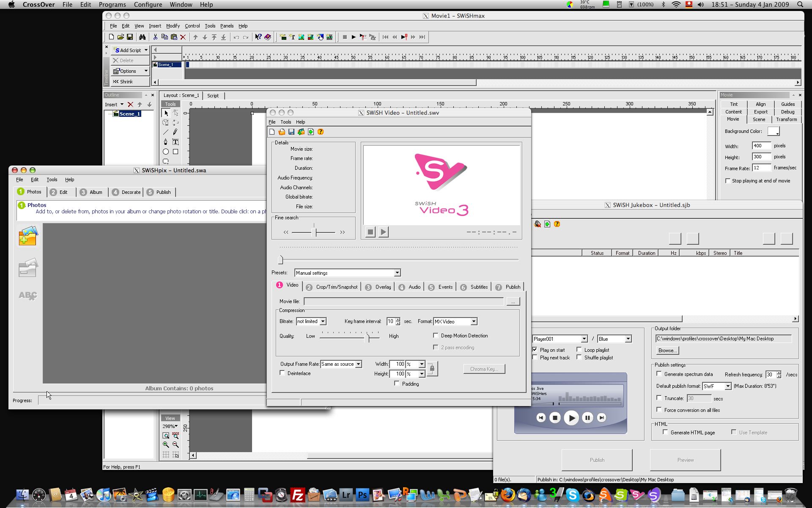Click the Movie file input field
This screenshot has height=508, width=812.
pos(403,301)
